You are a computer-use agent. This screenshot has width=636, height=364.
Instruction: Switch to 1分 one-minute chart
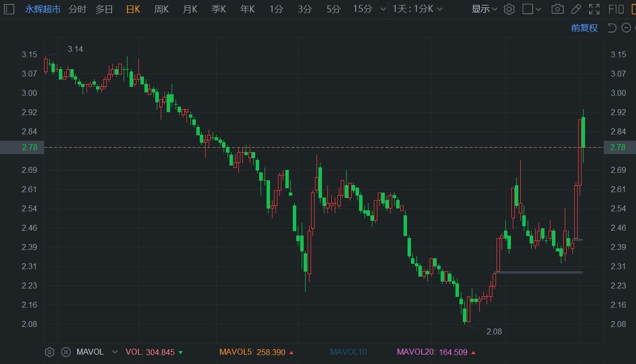[x=276, y=9]
